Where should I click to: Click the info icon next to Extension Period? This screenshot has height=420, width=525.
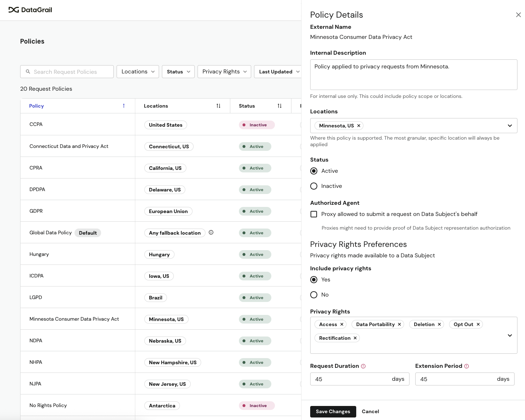click(467, 366)
